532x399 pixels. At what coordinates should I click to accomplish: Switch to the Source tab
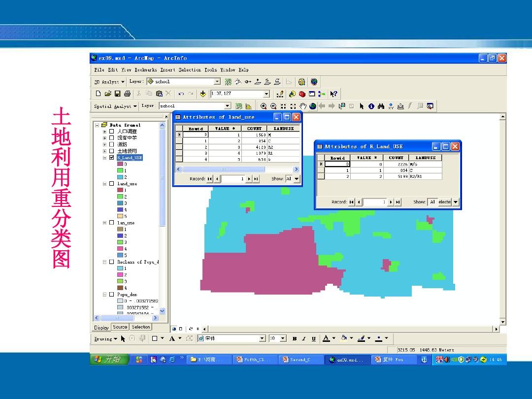[120, 327]
